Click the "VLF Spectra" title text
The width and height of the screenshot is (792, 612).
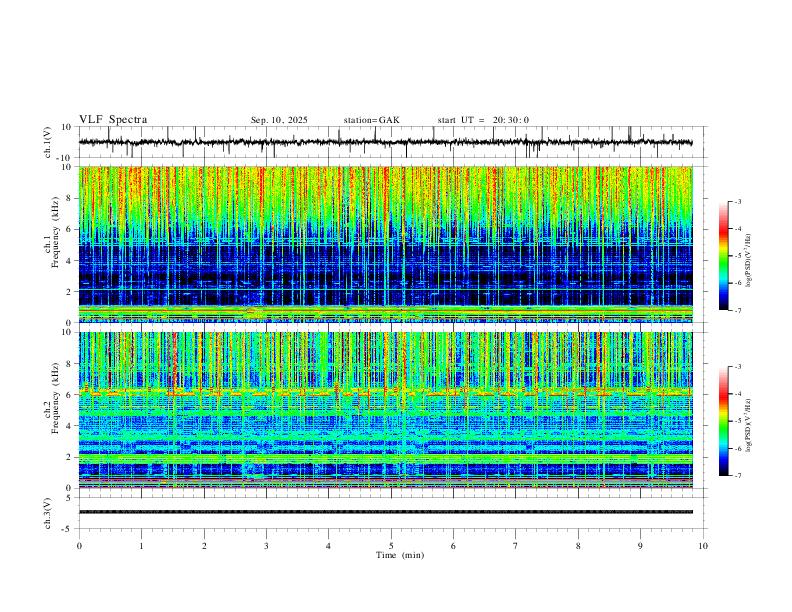click(113, 120)
